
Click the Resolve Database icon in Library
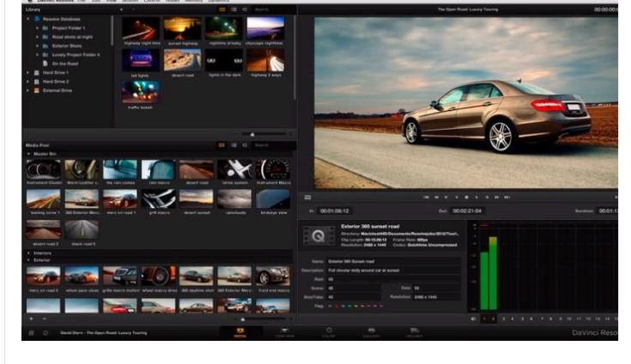tap(37, 19)
